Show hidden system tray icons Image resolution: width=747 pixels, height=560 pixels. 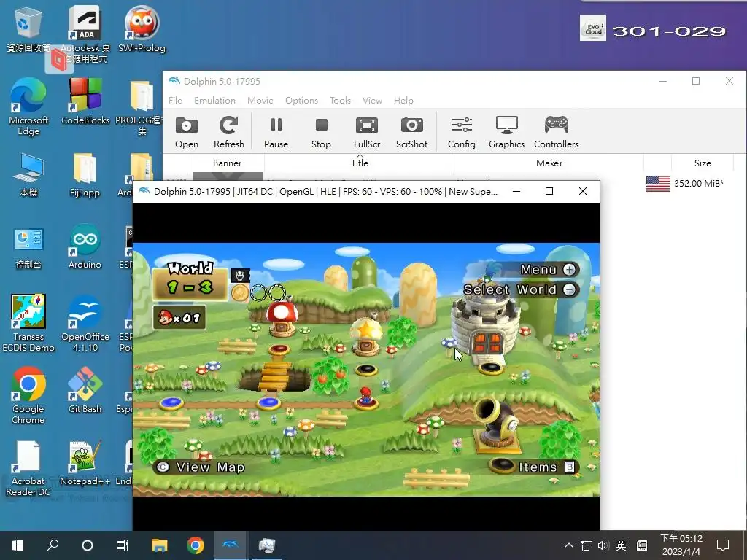coord(569,545)
